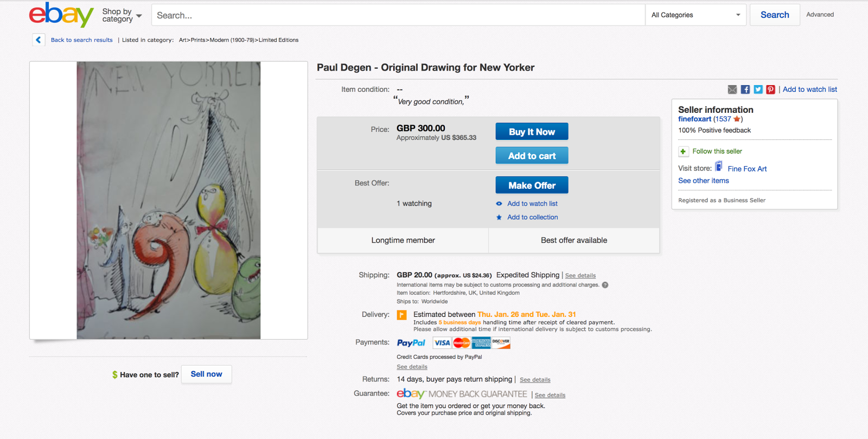Share this item on Facebook

(745, 90)
